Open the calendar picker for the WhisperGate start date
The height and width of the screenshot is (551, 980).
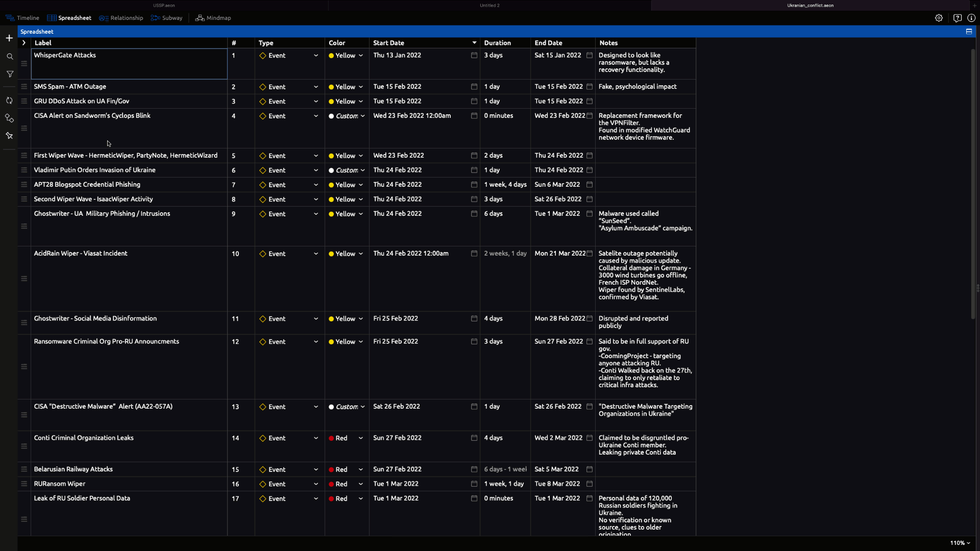[474, 56]
